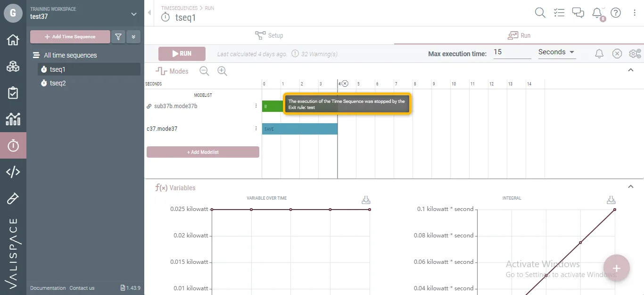Zoom in the timeline

click(x=222, y=71)
